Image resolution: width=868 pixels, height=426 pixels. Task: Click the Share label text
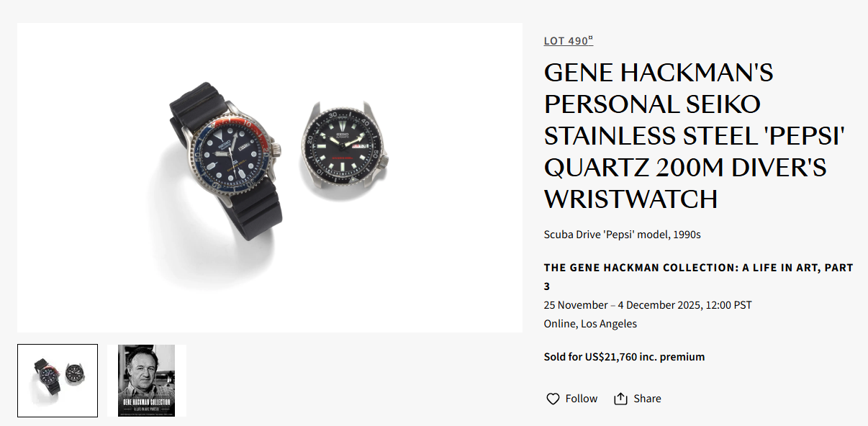tap(647, 399)
